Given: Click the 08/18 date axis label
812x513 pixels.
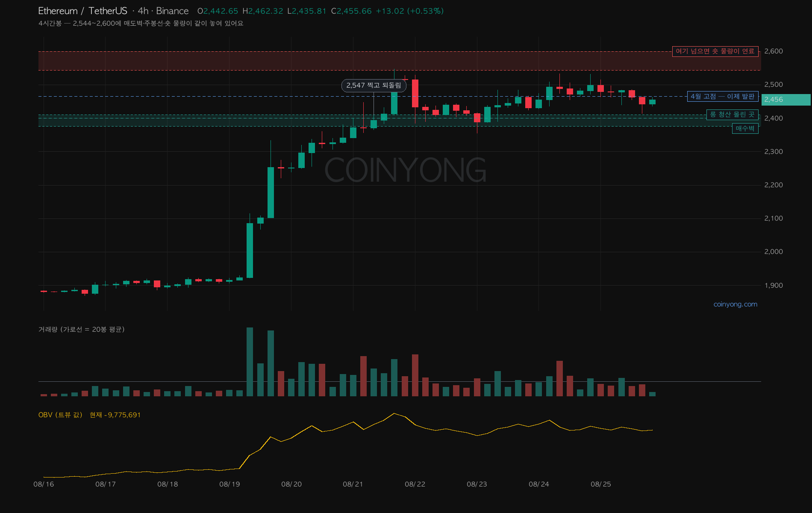Looking at the screenshot, I should pos(168,484).
